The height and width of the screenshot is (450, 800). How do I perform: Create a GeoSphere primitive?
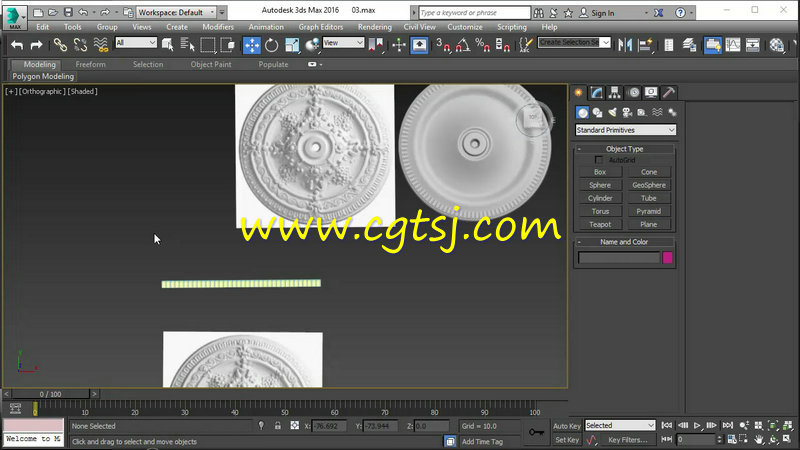pos(648,185)
